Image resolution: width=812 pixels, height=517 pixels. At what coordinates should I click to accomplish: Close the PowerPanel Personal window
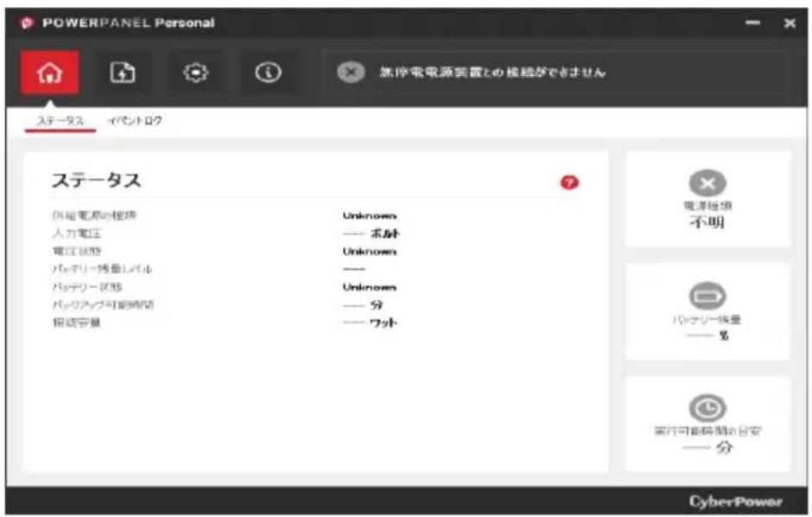tap(790, 23)
